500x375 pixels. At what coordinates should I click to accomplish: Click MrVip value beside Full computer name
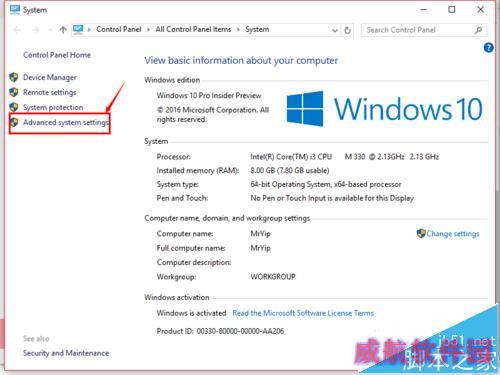coord(260,248)
